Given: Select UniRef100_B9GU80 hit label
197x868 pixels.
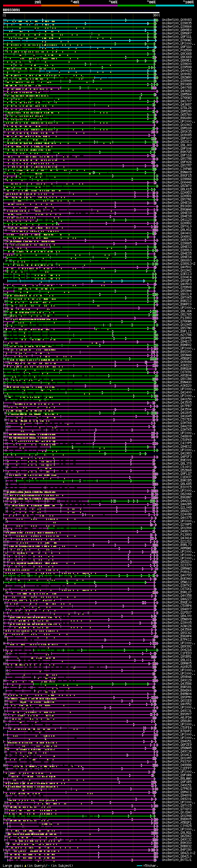Looking at the screenshot, I should pos(177,118).
